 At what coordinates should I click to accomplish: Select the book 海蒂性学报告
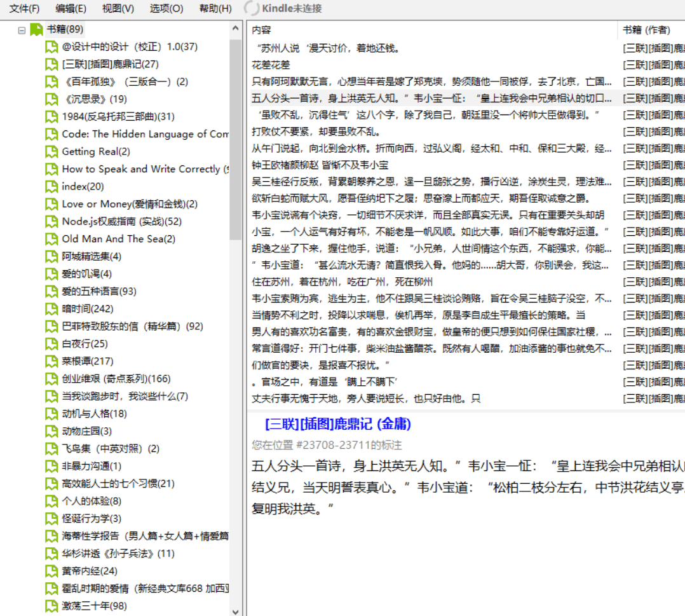coord(145,536)
